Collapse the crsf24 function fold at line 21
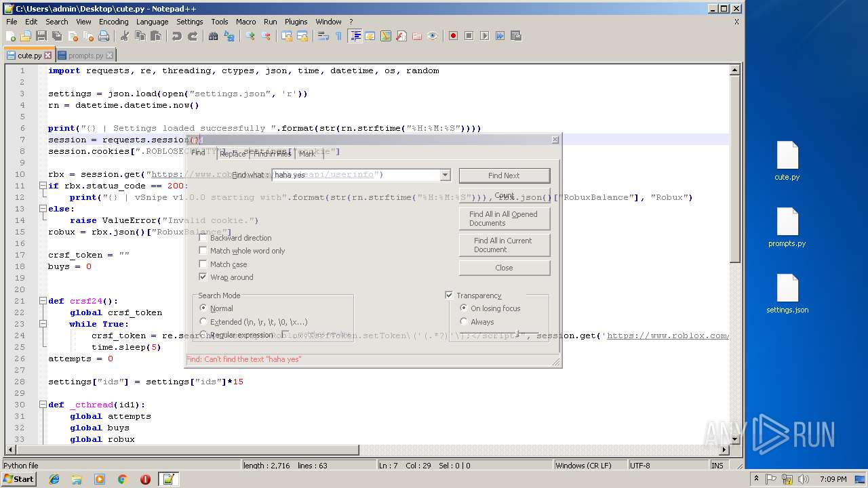 (43, 301)
